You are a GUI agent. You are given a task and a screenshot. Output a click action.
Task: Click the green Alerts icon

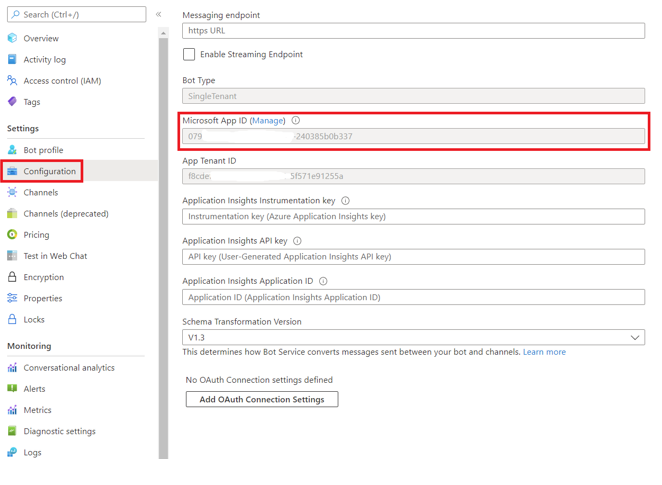[12, 388]
